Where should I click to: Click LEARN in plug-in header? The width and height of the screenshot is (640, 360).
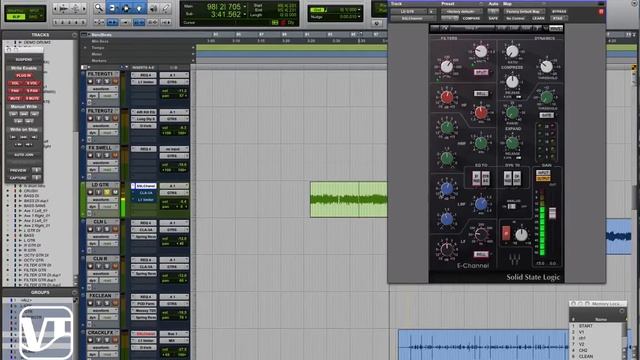tap(538, 18)
